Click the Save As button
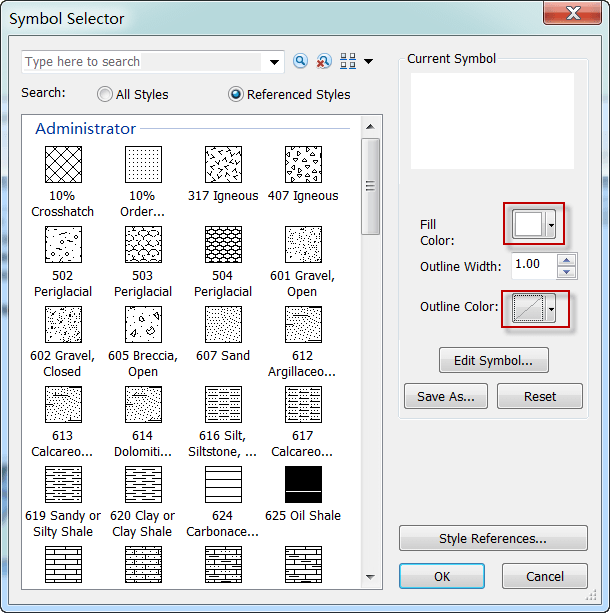Screen dimensions: 610x613 pyautogui.click(x=446, y=396)
